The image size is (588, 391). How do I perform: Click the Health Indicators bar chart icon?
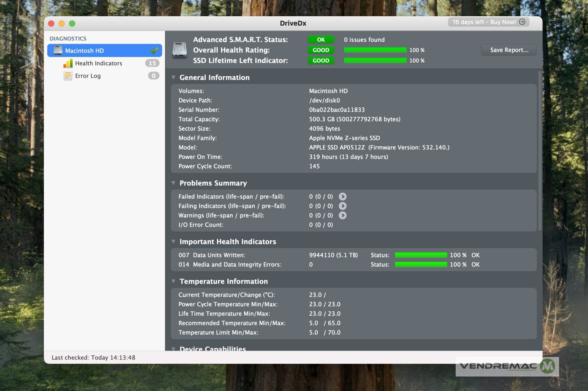pyautogui.click(x=68, y=63)
